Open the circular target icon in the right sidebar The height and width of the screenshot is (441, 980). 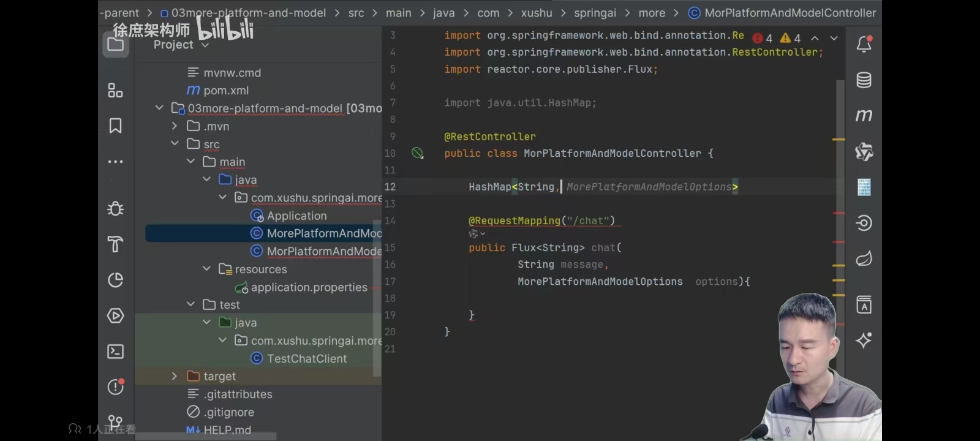click(x=864, y=222)
